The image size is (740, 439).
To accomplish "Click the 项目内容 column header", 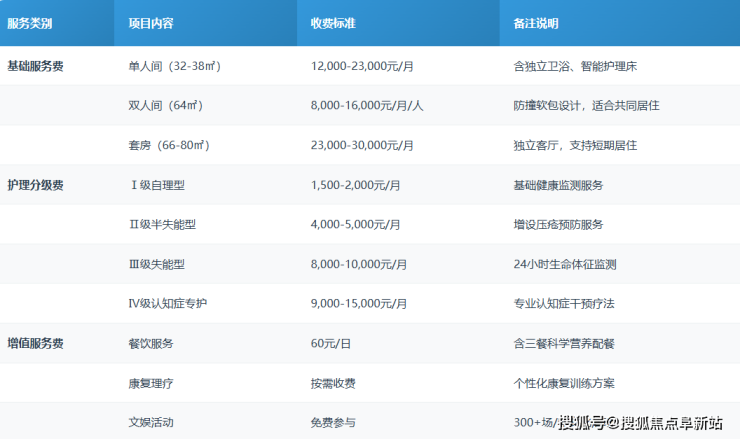I will 151,24.
